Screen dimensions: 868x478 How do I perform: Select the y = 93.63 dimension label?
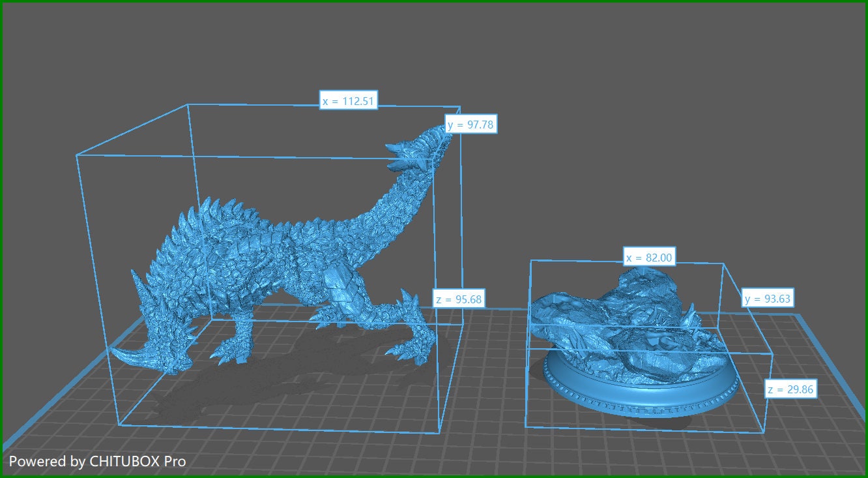pos(768,299)
